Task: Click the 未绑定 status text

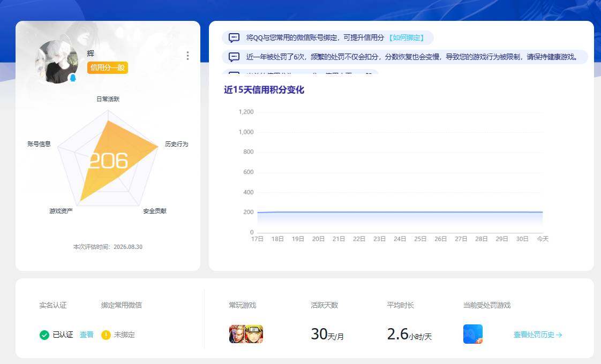Action: click(x=124, y=335)
